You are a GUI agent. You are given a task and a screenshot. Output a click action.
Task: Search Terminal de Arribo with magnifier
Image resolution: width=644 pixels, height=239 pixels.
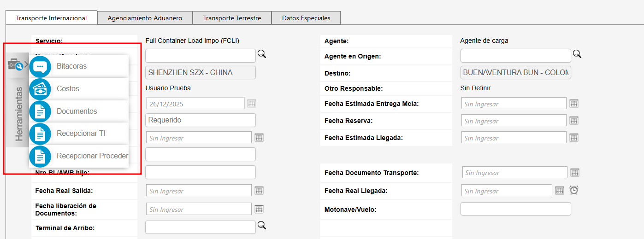262,225
